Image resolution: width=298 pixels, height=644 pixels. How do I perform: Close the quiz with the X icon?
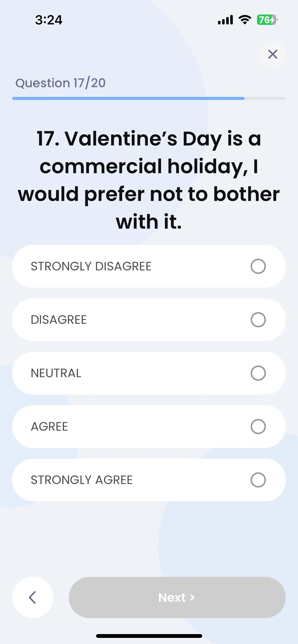coord(273,54)
